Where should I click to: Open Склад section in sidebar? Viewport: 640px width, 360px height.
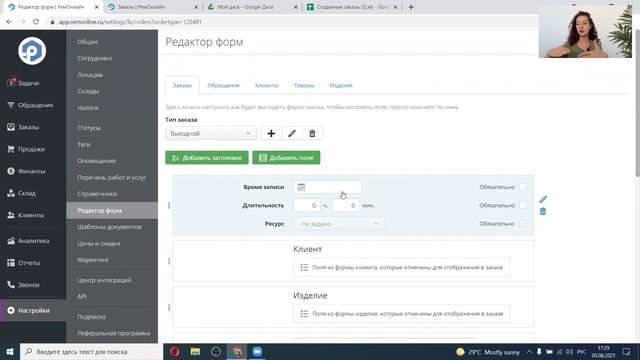[x=21, y=193]
